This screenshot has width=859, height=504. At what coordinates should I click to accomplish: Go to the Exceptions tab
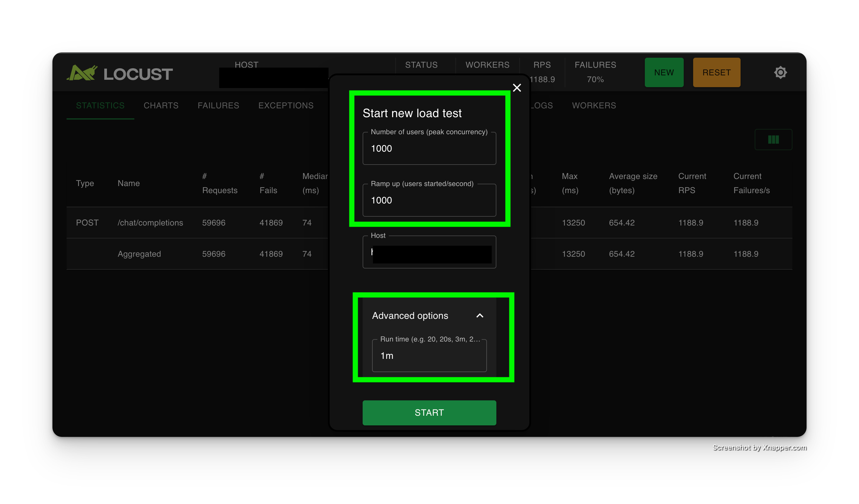[286, 106]
